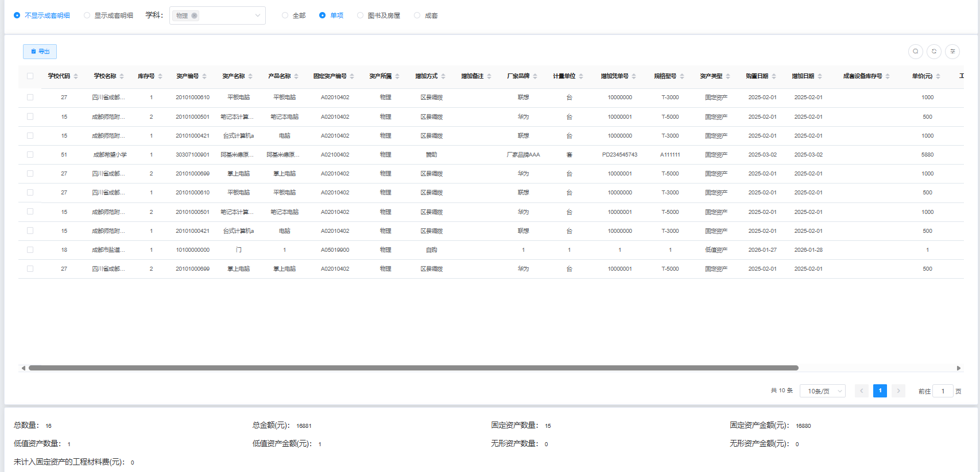The width and height of the screenshot is (980, 472).
Task: Sort table by 单价(元) sort arrows
Action: pyautogui.click(x=938, y=76)
